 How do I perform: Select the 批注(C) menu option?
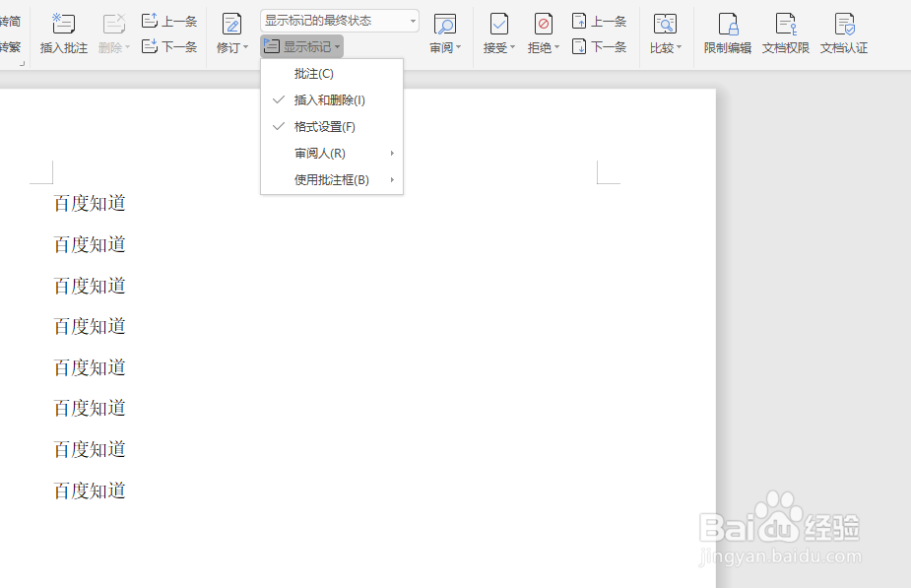pos(332,74)
